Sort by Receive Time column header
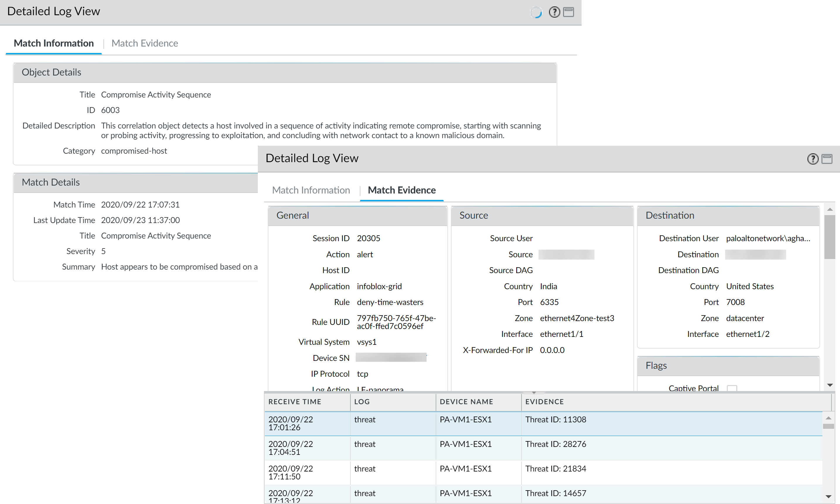This screenshot has height=504, width=840. [x=295, y=402]
